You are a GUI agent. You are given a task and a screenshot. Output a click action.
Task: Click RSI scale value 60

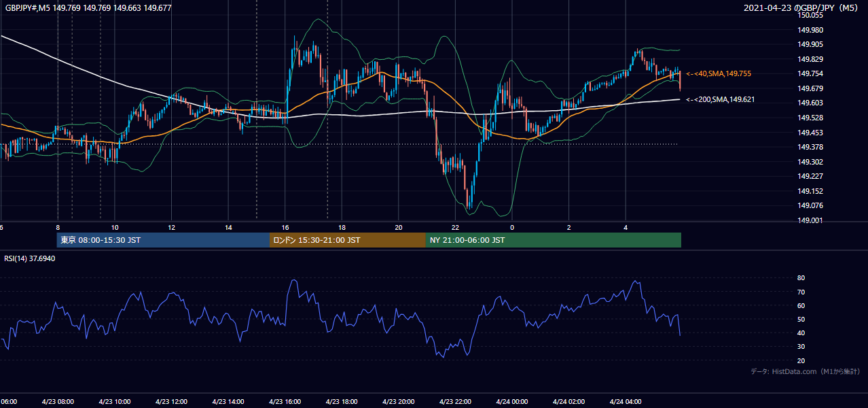[801, 305]
